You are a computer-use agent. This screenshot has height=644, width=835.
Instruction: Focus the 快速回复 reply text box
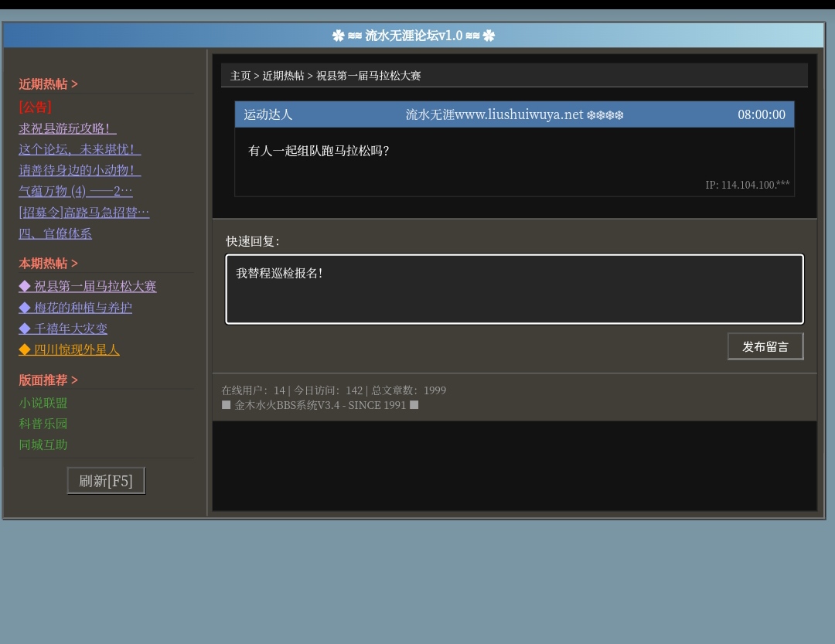pyautogui.click(x=514, y=289)
